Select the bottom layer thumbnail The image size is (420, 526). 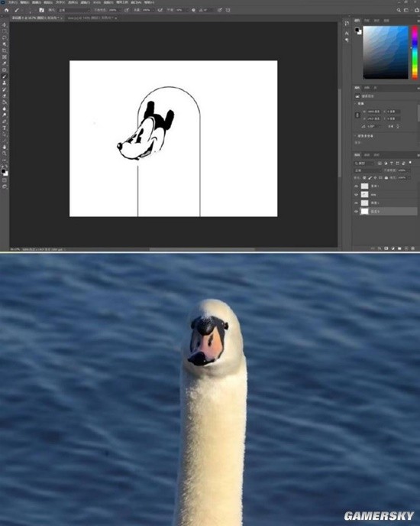365,211
